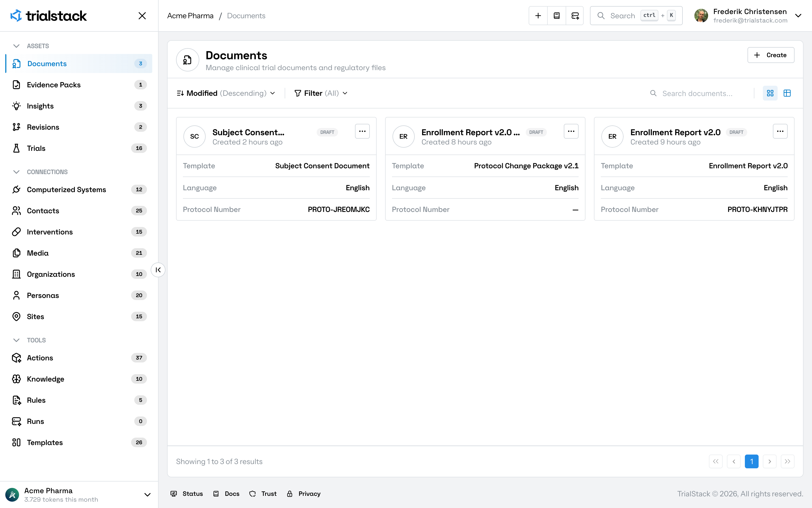This screenshot has width=812, height=508.
Task: Focus the global Search box
Action: coord(636,16)
